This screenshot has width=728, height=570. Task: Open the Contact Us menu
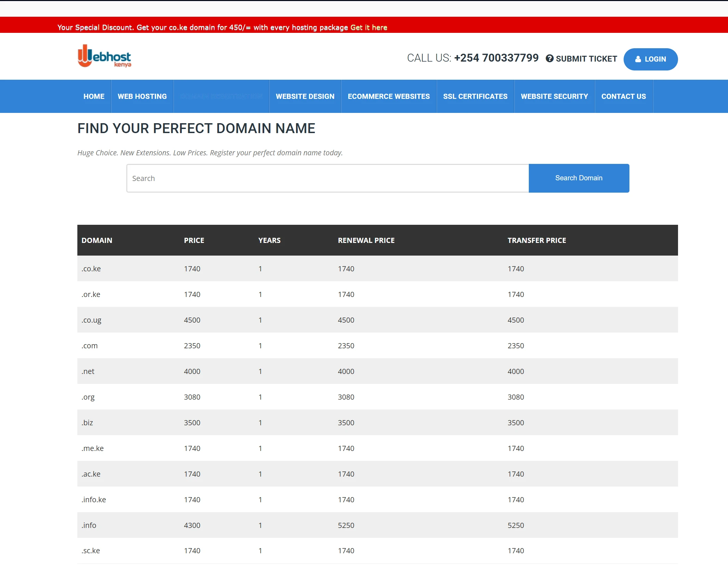click(623, 96)
